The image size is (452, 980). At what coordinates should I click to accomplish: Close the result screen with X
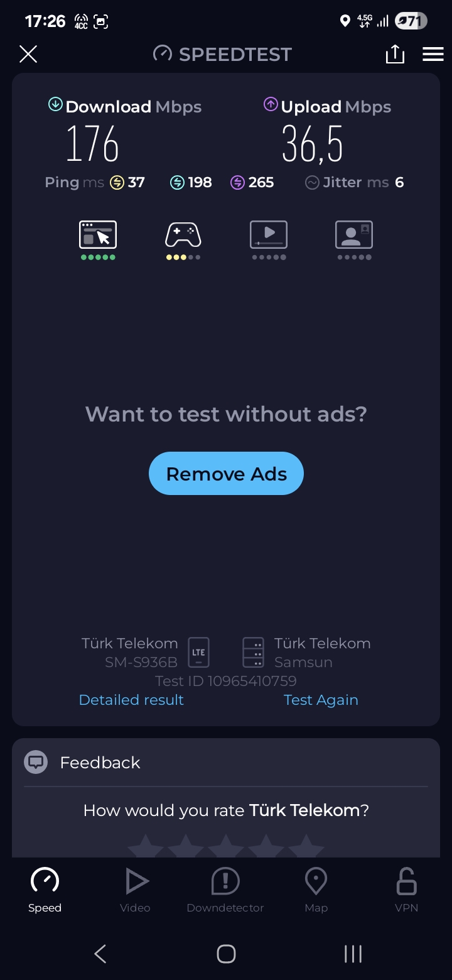(28, 54)
